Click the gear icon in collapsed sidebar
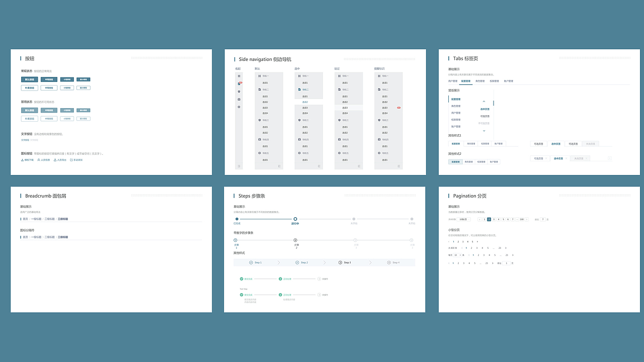The height and width of the screenshot is (362, 644). click(x=239, y=107)
